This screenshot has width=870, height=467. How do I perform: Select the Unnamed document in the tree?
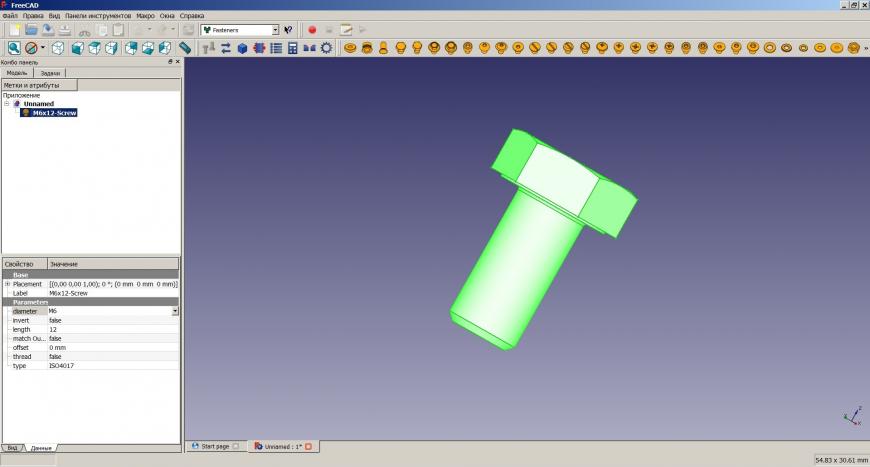coord(38,104)
